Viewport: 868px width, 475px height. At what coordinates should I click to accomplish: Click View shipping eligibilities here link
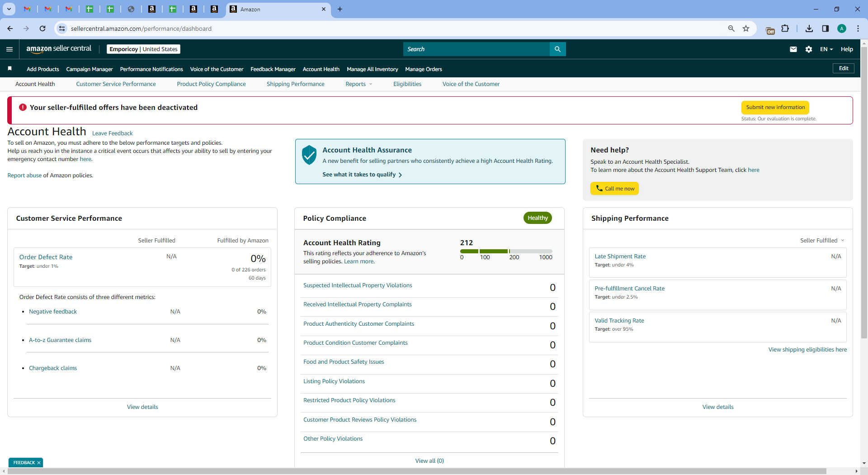[807, 350]
